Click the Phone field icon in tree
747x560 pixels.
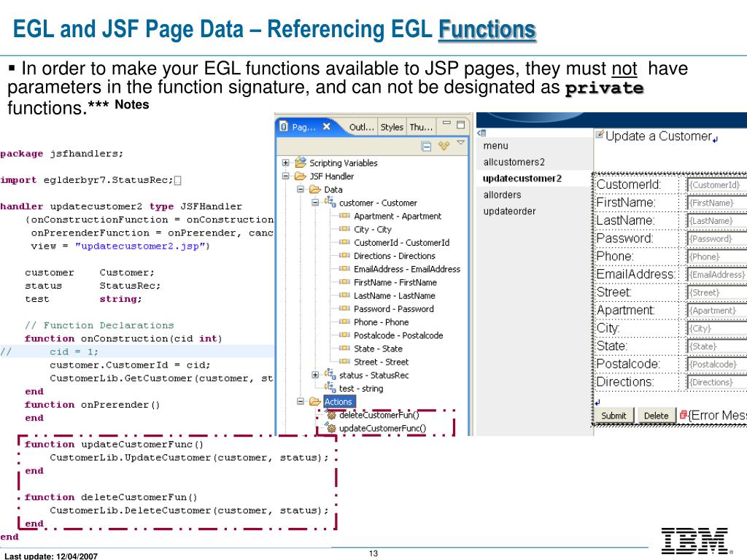[344, 322]
